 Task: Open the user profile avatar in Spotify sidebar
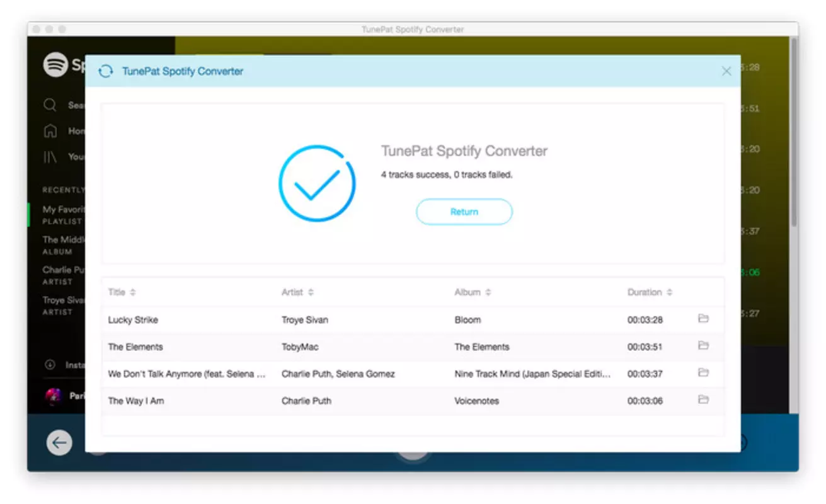point(53,396)
